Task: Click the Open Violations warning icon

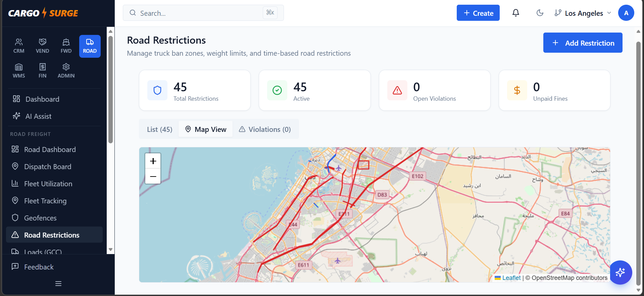Action: (x=397, y=90)
